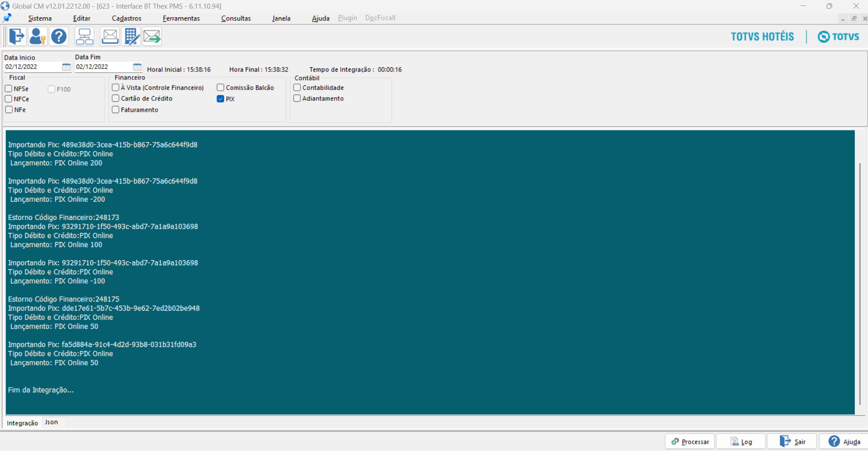Open the Consultas menu
The width and height of the screenshot is (868, 451).
pyautogui.click(x=236, y=18)
